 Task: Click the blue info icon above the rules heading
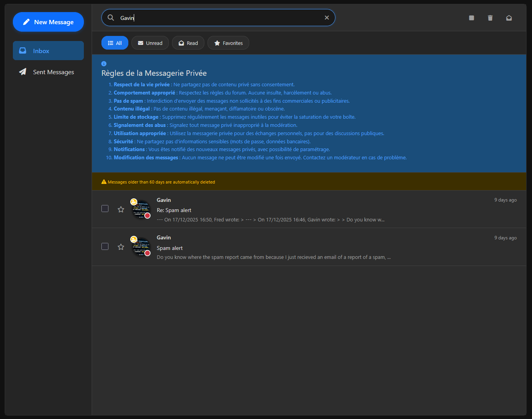(104, 64)
